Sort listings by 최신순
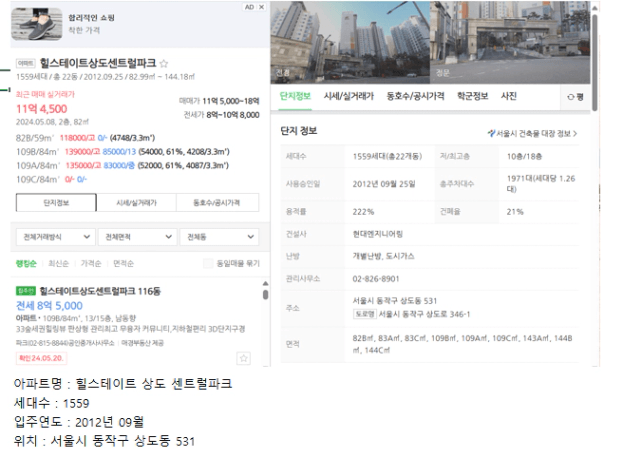Image resolution: width=623 pixels, height=458 pixels. click(x=58, y=264)
